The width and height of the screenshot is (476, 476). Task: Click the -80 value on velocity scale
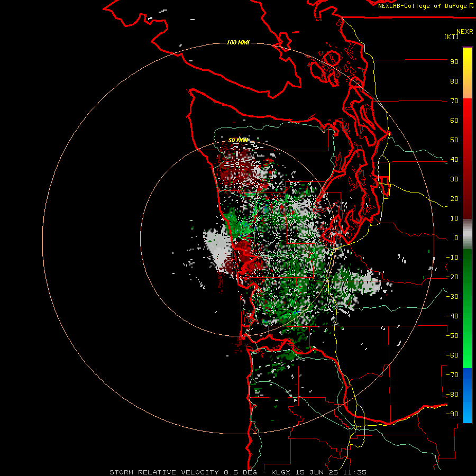[x=452, y=395]
